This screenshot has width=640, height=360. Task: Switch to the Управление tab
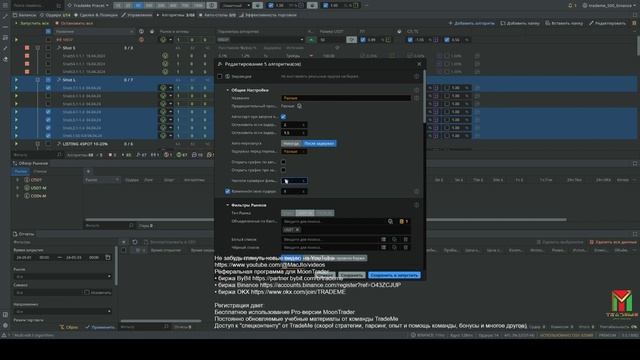(x=137, y=15)
